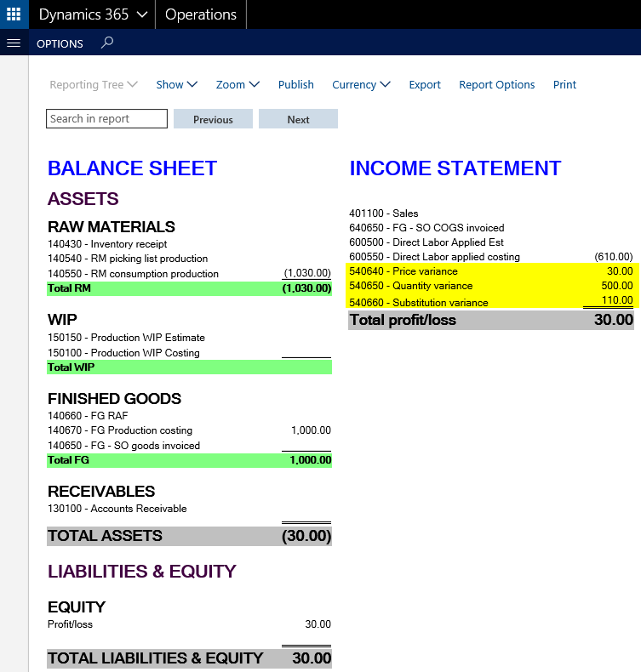Open Report Options
The width and height of the screenshot is (641, 672).
(497, 84)
